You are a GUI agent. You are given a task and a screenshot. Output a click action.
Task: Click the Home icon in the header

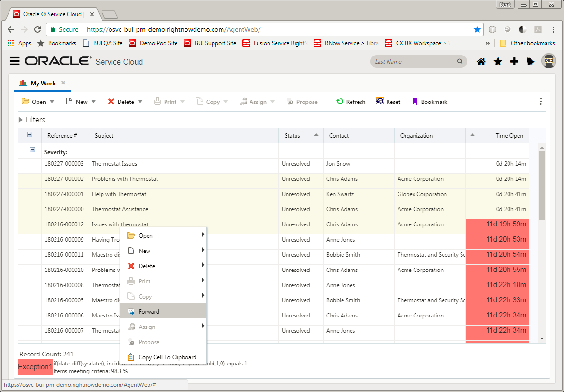[481, 61]
